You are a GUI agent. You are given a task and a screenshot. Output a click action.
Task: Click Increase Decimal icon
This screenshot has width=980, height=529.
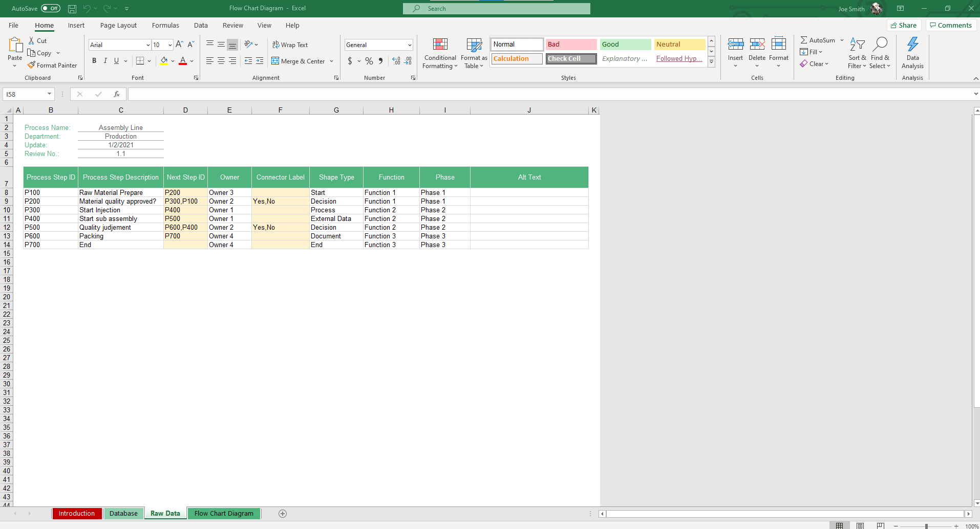[396, 61]
